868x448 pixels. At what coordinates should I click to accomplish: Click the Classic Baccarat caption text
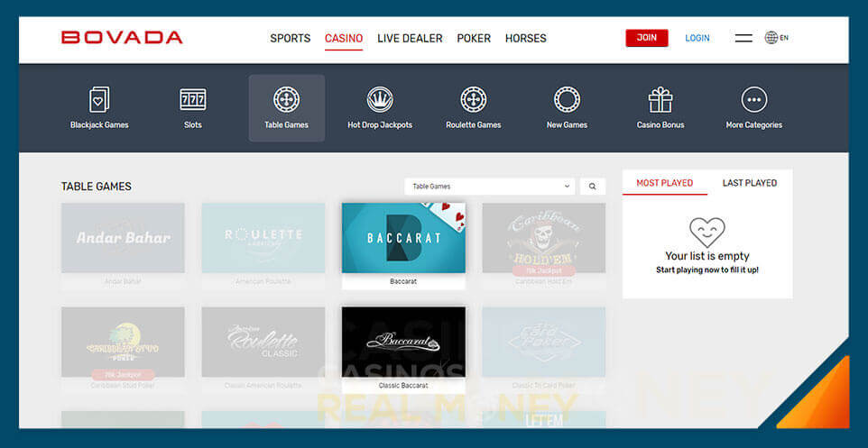(x=403, y=386)
